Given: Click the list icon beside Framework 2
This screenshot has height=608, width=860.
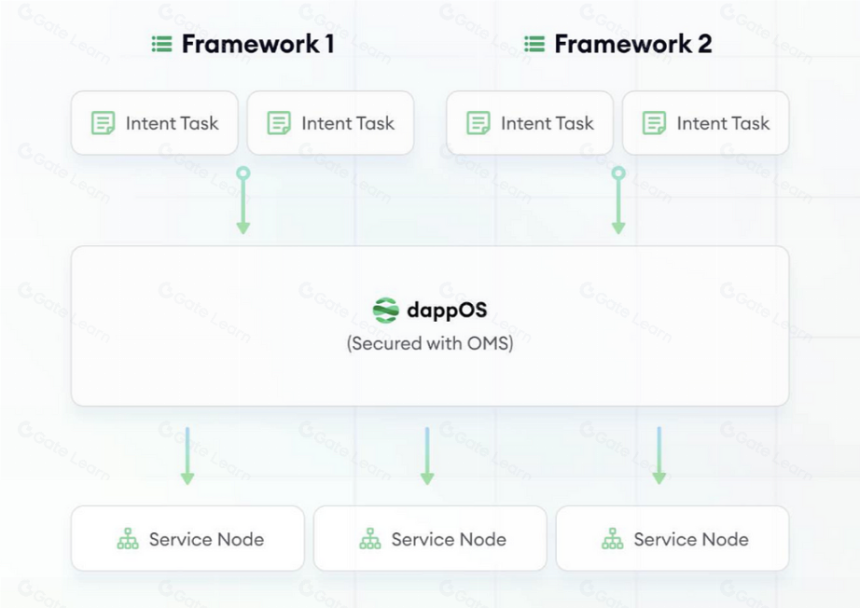Looking at the screenshot, I should pyautogui.click(x=535, y=44).
